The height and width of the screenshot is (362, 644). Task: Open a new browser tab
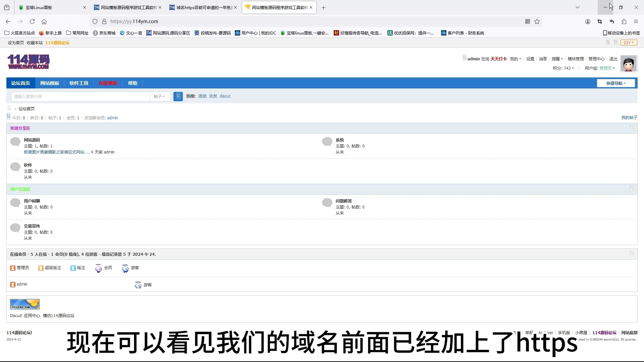323,7
